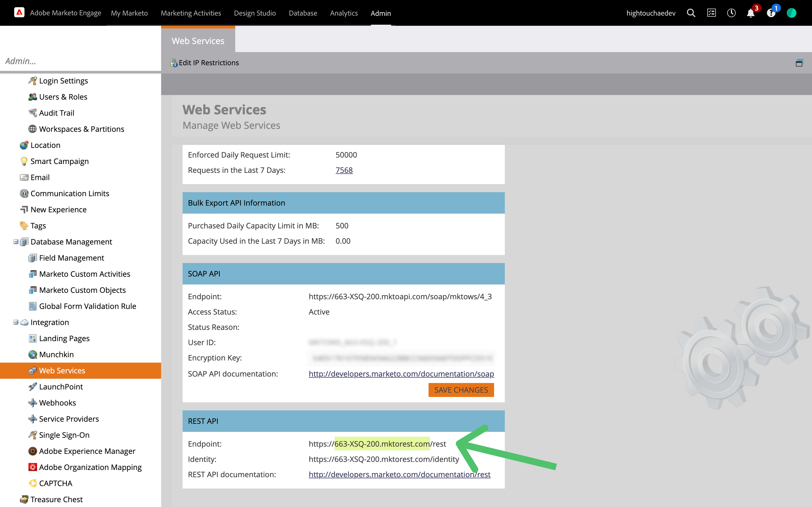Viewport: 812px width, 507px height.
Task: Open Marketo Custom Objects in sidebar
Action: click(x=82, y=290)
